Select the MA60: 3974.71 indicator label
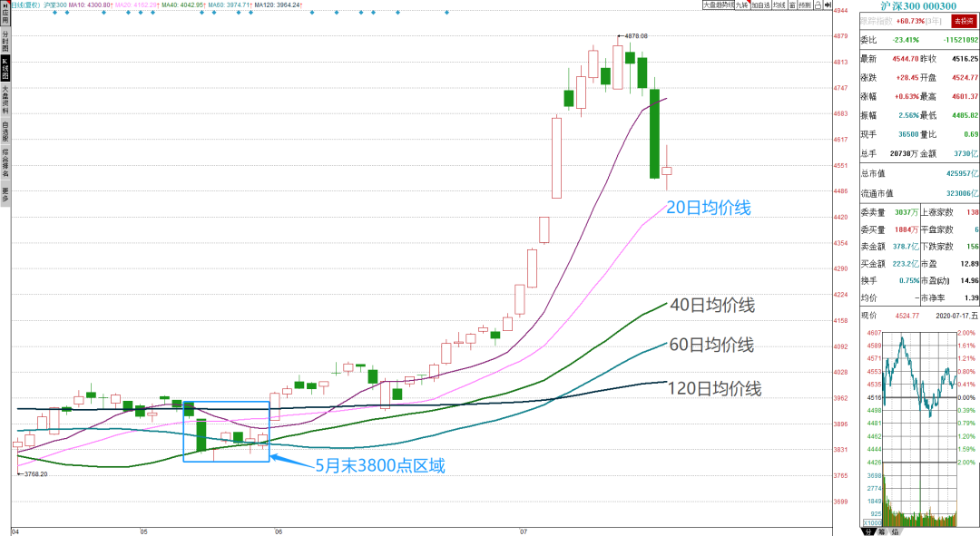Screen dimensions: 980x536 coord(230,5)
